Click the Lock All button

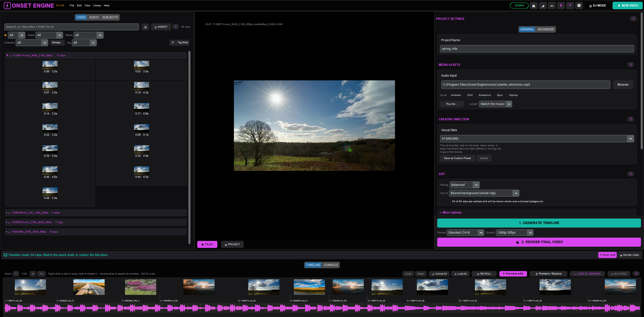click(x=460, y=274)
